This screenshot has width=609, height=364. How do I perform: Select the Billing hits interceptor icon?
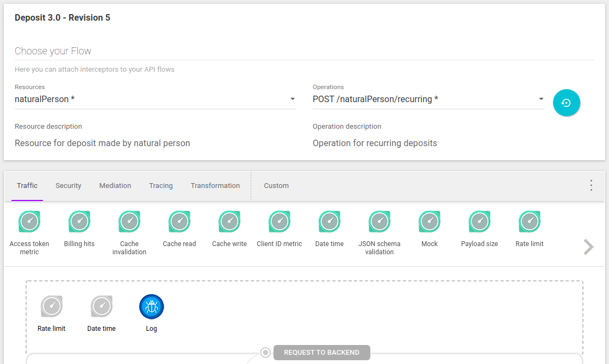(x=79, y=222)
